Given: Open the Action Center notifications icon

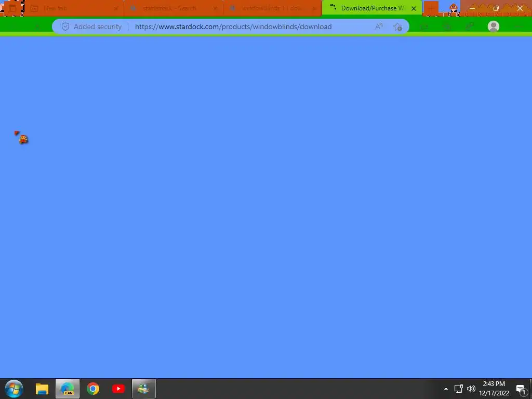Looking at the screenshot, I should tap(521, 389).
